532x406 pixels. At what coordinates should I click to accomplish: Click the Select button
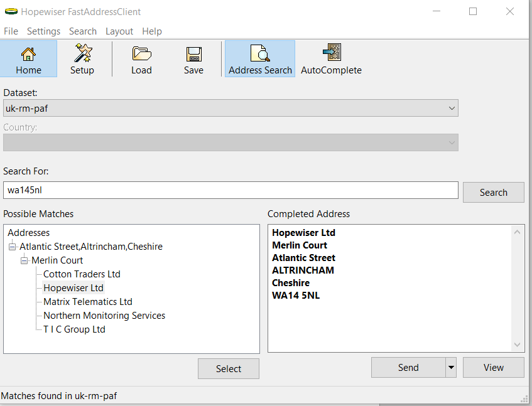pos(229,369)
